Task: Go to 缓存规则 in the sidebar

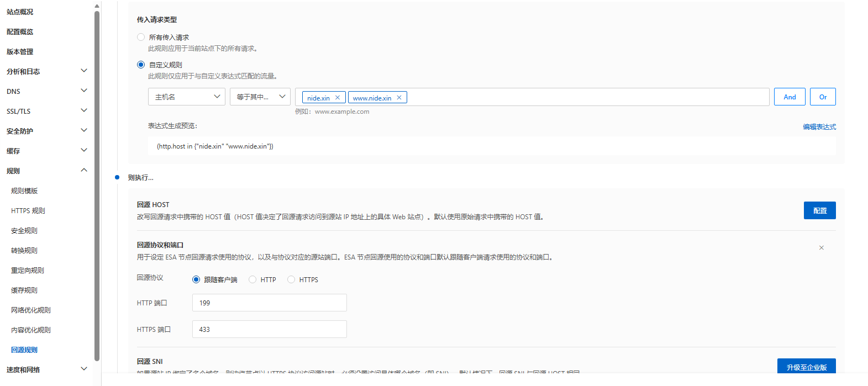Action: point(24,290)
